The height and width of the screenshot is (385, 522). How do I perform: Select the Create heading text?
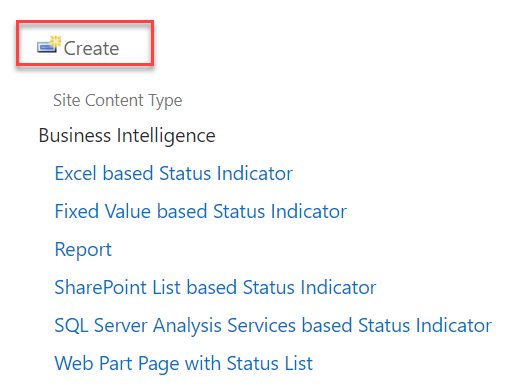click(91, 48)
